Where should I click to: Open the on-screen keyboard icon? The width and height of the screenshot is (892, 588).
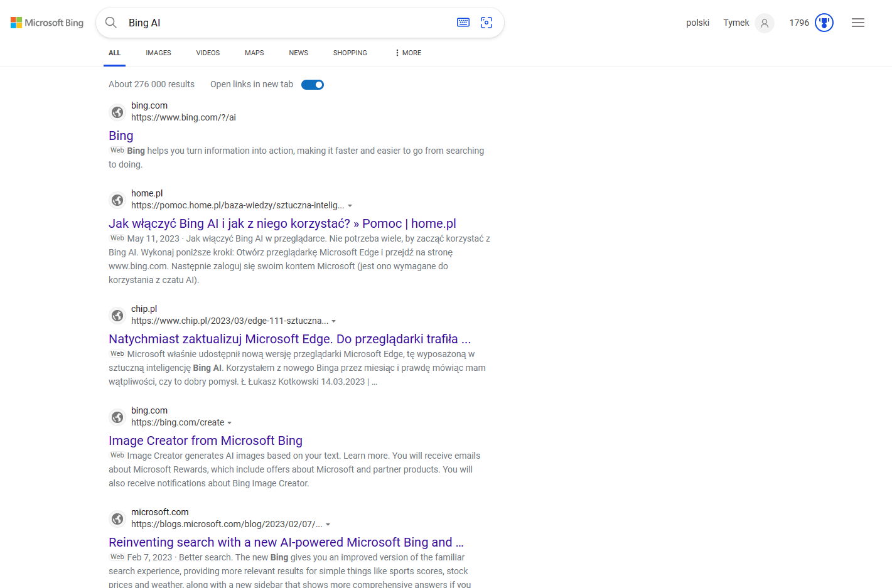click(x=463, y=23)
